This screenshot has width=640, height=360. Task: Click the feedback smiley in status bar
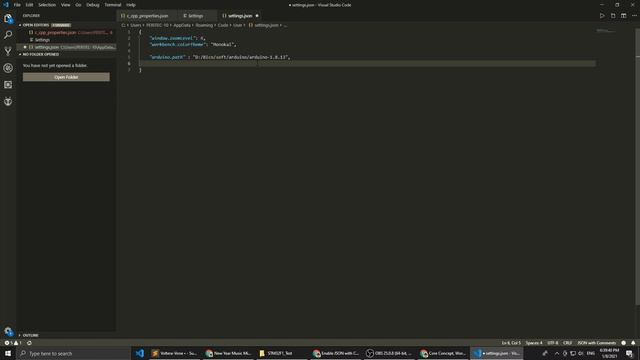[x=623, y=343]
